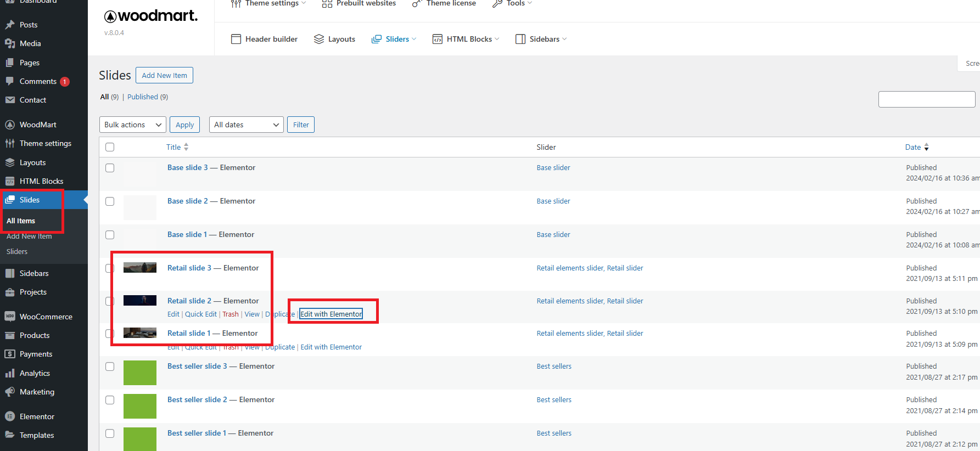
Task: Click the Pages icon in sidebar
Action: click(10, 63)
